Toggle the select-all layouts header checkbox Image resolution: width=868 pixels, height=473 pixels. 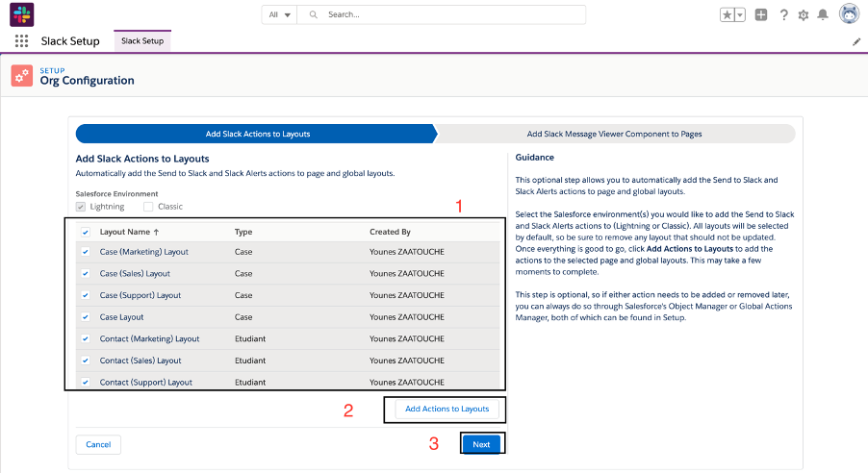point(86,232)
